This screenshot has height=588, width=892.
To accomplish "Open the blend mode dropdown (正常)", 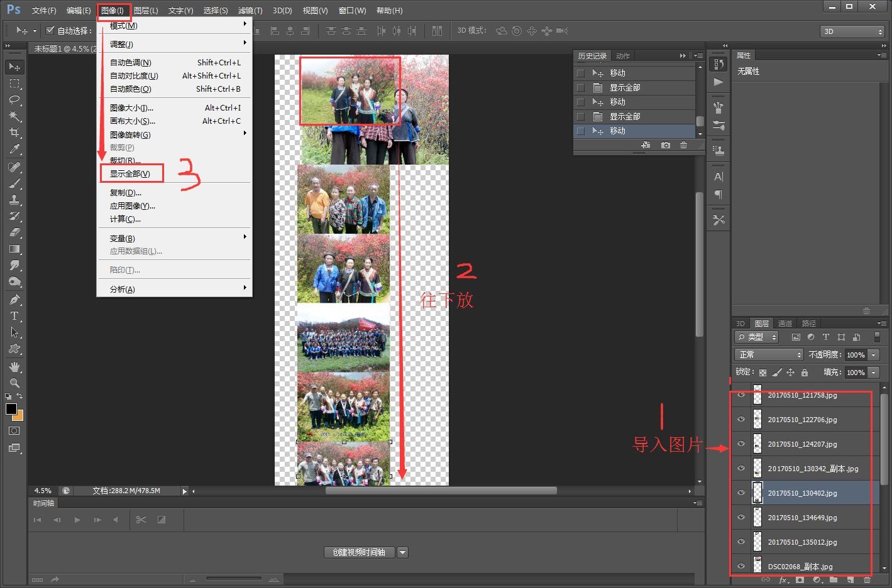I will point(769,355).
